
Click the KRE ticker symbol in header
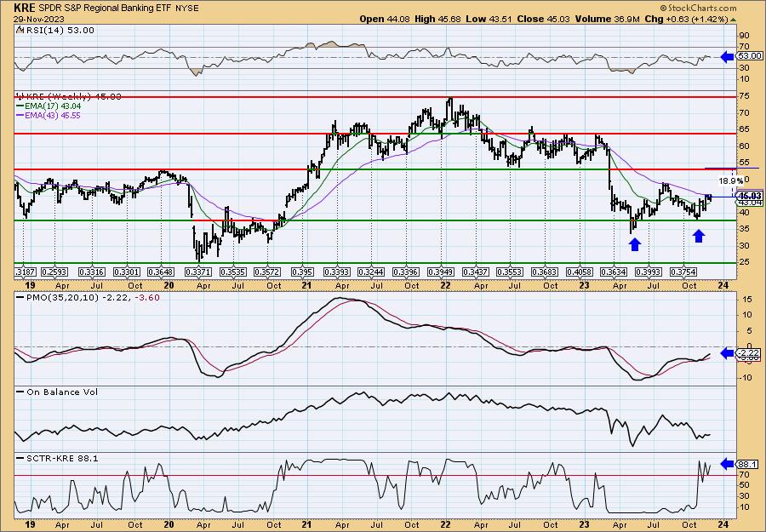coord(25,8)
